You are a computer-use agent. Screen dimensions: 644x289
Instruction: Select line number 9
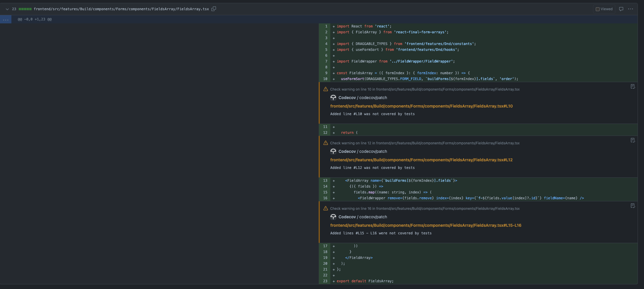325,73
